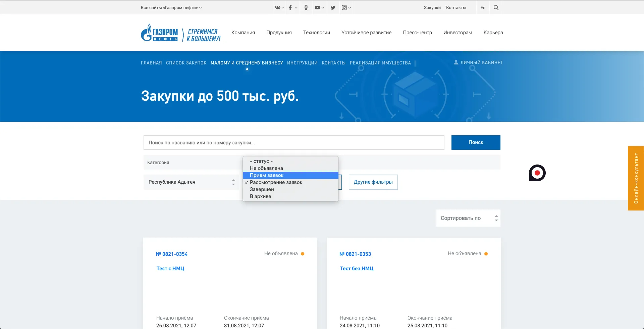Image resolution: width=644 pixels, height=329 pixels.
Task: Click the procurement search input field
Action: (294, 142)
